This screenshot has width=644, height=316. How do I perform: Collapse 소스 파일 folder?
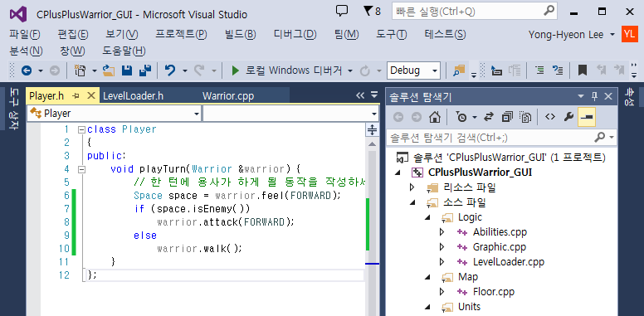coord(412,202)
